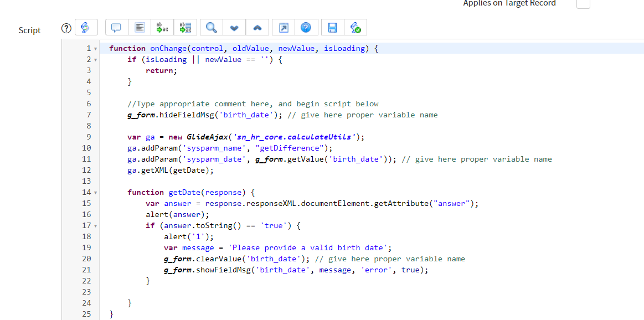Click find next down-chevron icon
This screenshot has width=644, height=320.
pos(235,28)
